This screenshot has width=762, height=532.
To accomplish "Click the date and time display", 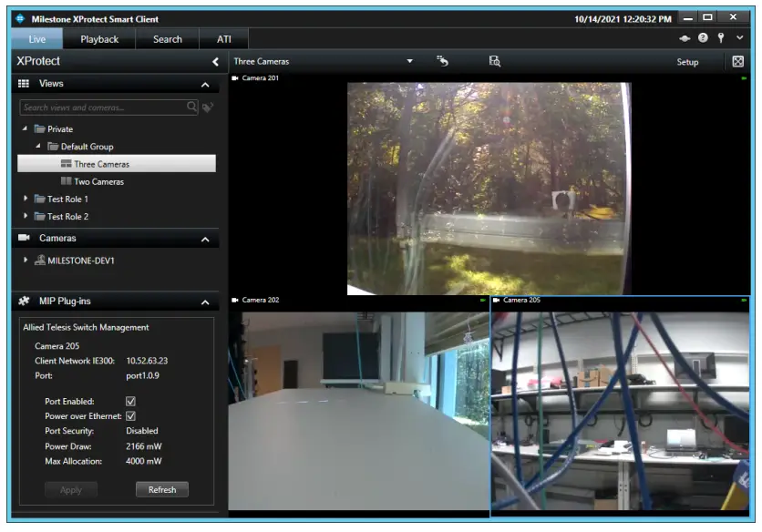I will tap(623, 19).
